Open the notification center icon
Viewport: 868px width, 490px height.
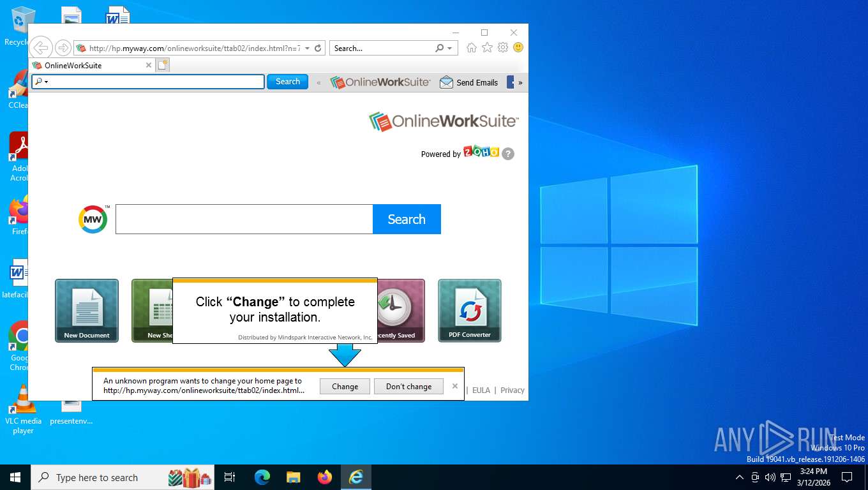click(x=847, y=477)
